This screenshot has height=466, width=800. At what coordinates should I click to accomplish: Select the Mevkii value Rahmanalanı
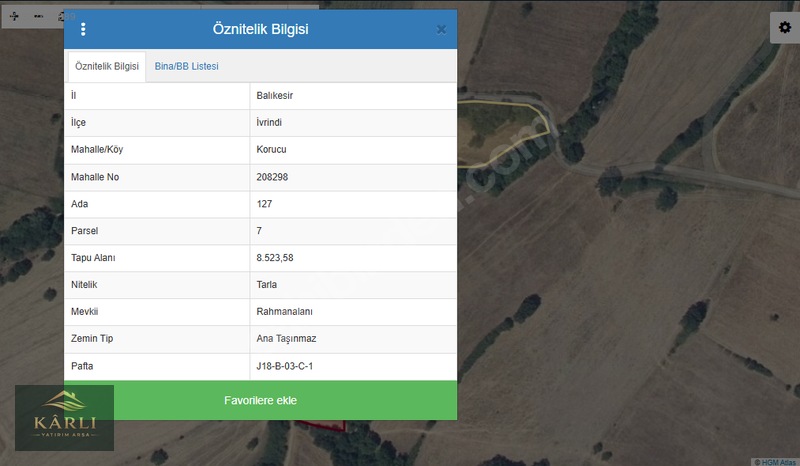click(284, 311)
